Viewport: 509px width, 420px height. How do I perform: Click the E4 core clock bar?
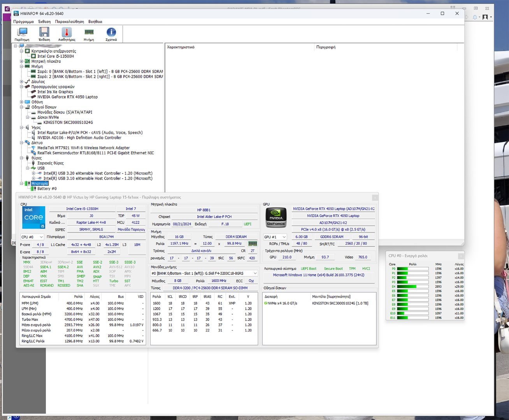(412, 287)
